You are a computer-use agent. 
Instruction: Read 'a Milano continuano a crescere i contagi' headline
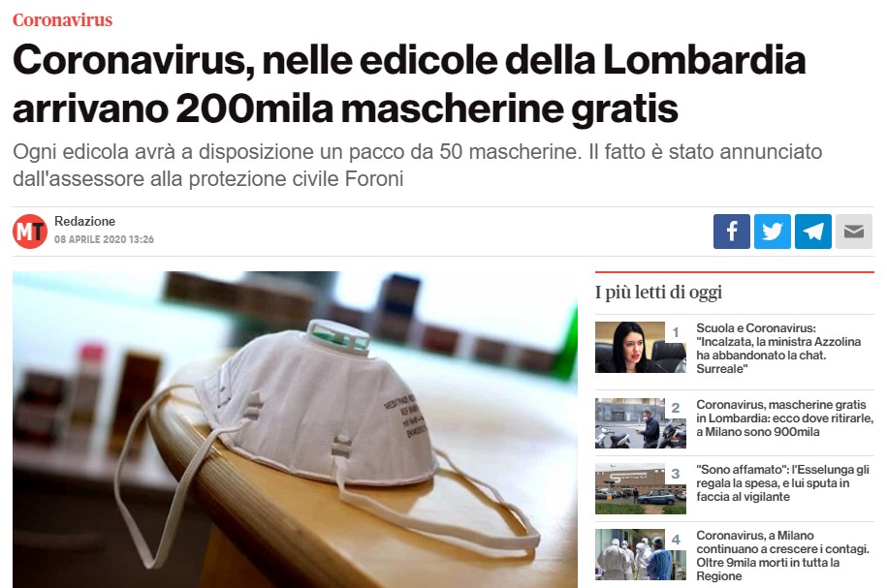[782, 555]
